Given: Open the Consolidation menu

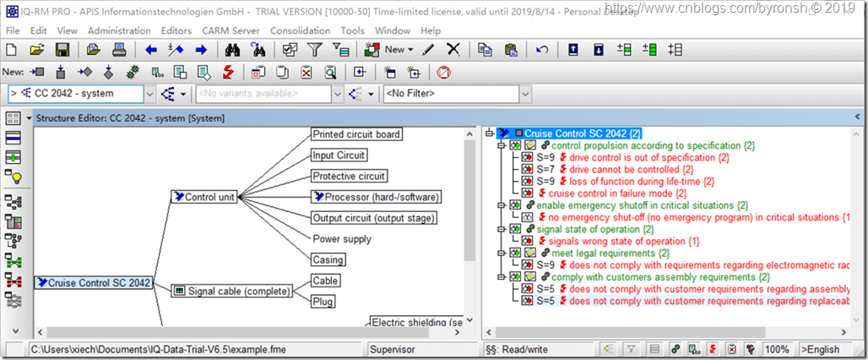Looking at the screenshot, I should click(300, 30).
